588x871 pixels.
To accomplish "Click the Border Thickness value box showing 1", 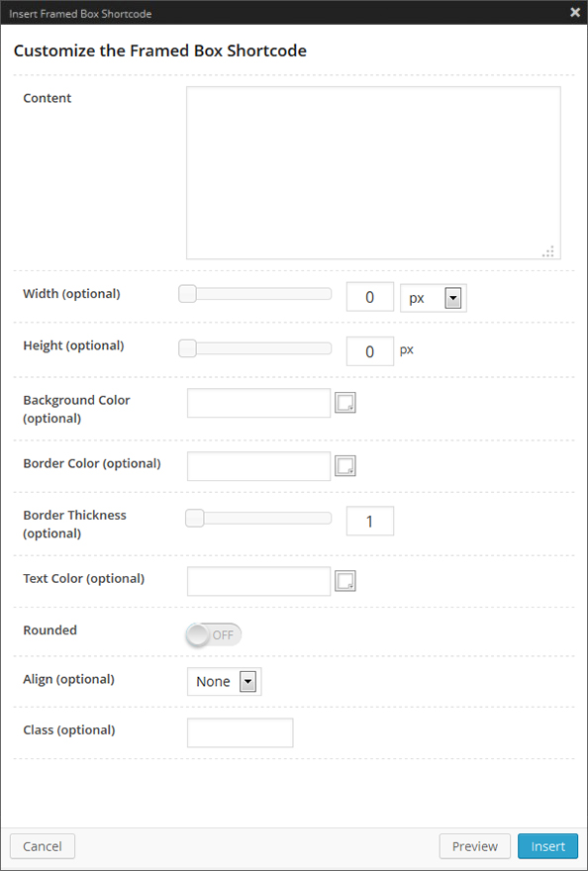I will coord(369,520).
